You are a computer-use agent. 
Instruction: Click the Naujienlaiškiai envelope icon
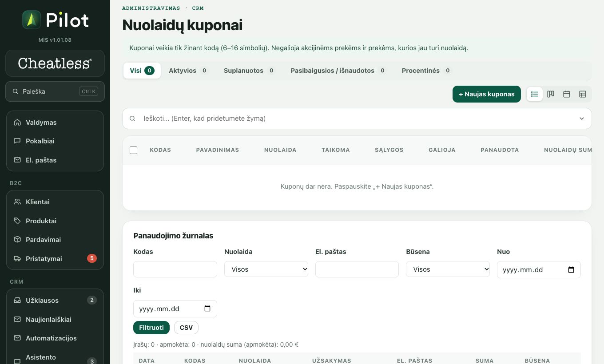[17, 320]
